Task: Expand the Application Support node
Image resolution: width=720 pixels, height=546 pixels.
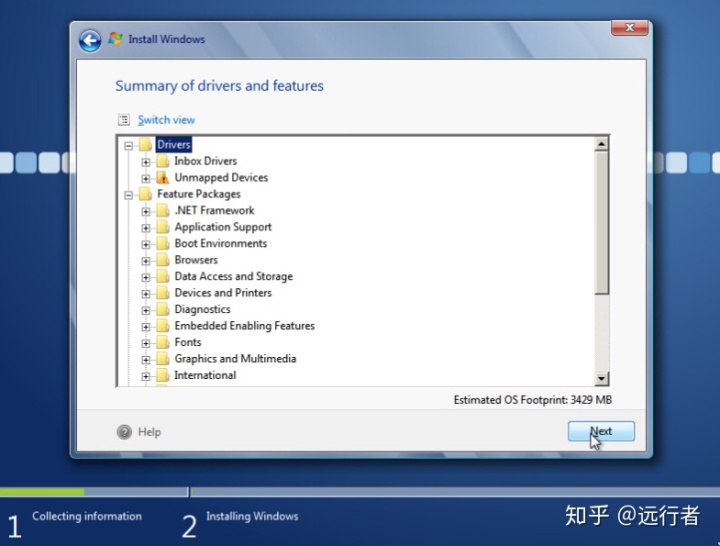Action: [146, 228]
